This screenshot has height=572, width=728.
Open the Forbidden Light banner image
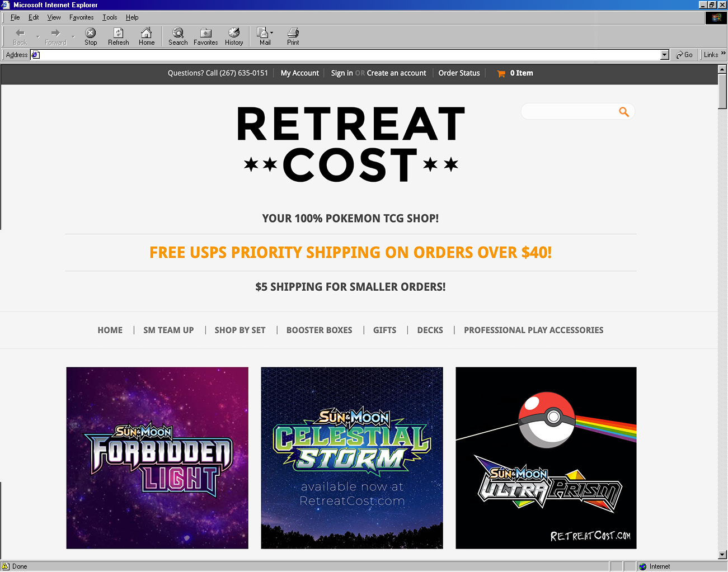(157, 458)
